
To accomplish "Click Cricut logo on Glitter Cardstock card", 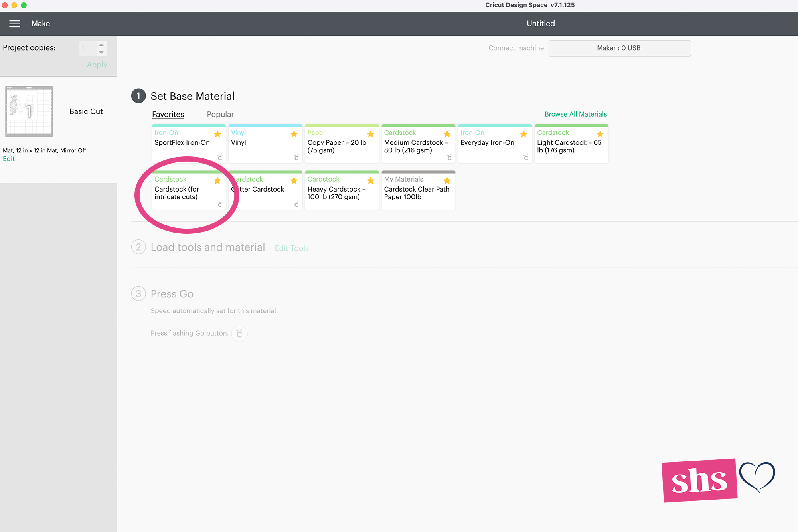I will 296,204.
